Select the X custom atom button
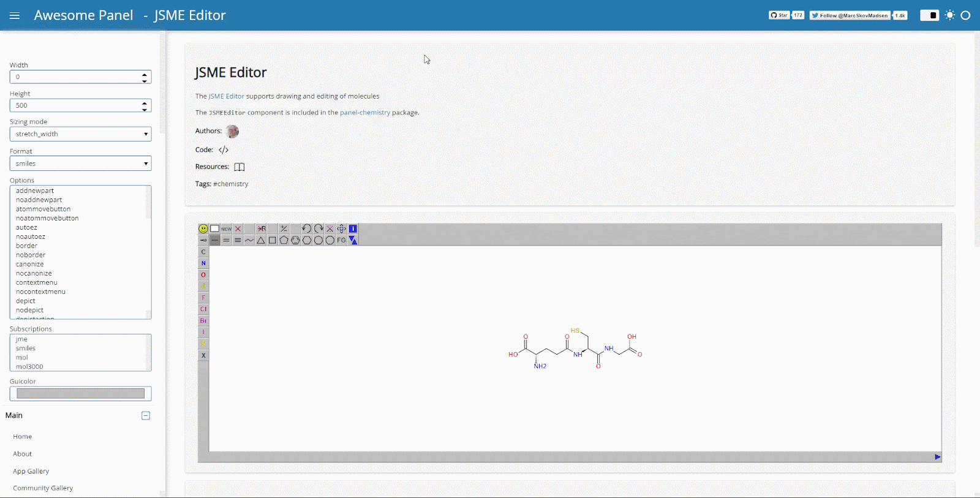This screenshot has height=498, width=980. click(x=203, y=355)
